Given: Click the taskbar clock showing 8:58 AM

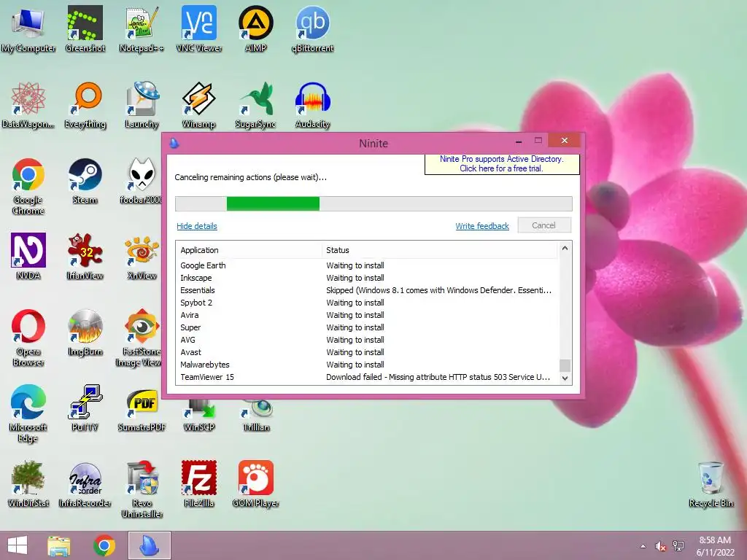Looking at the screenshot, I should [x=715, y=546].
